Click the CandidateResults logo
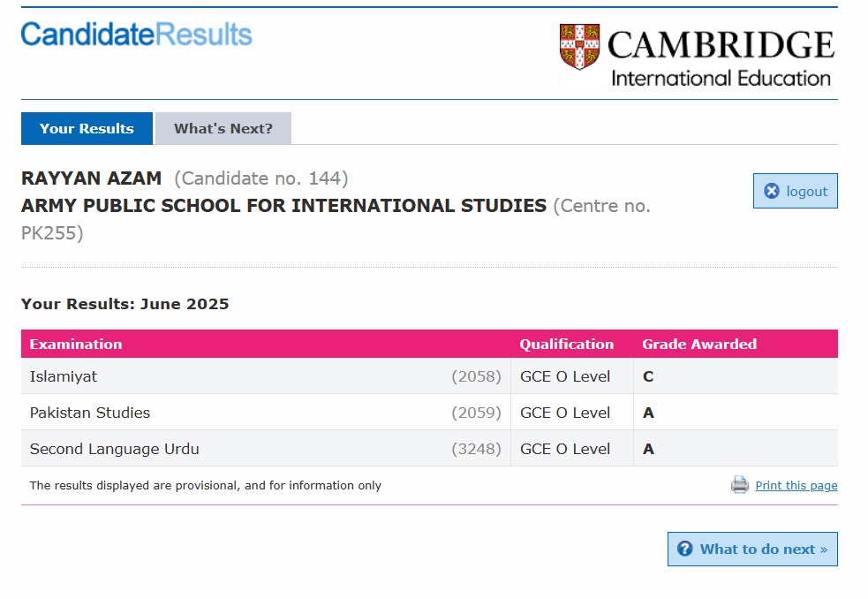Image resolution: width=868 pixels, height=599 pixels. pos(136,34)
